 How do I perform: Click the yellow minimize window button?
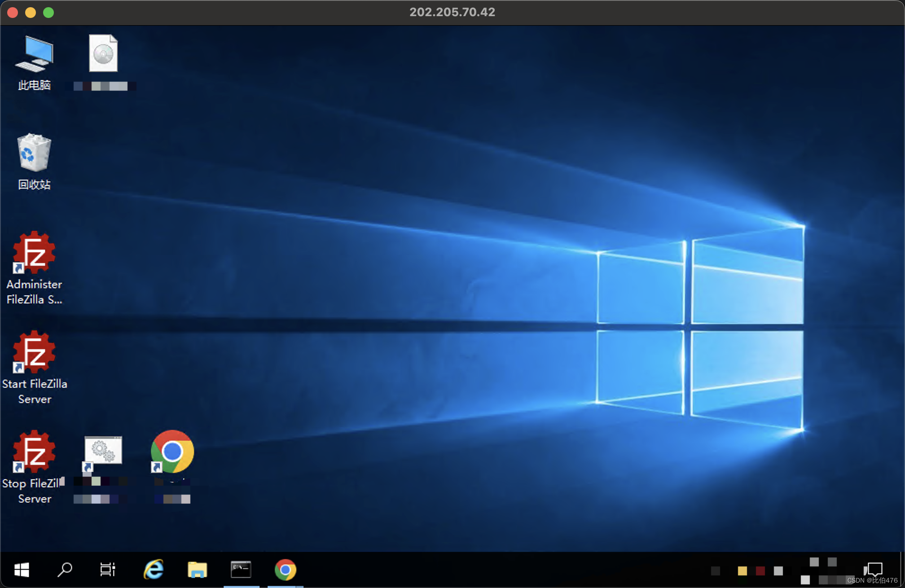pos(31,13)
